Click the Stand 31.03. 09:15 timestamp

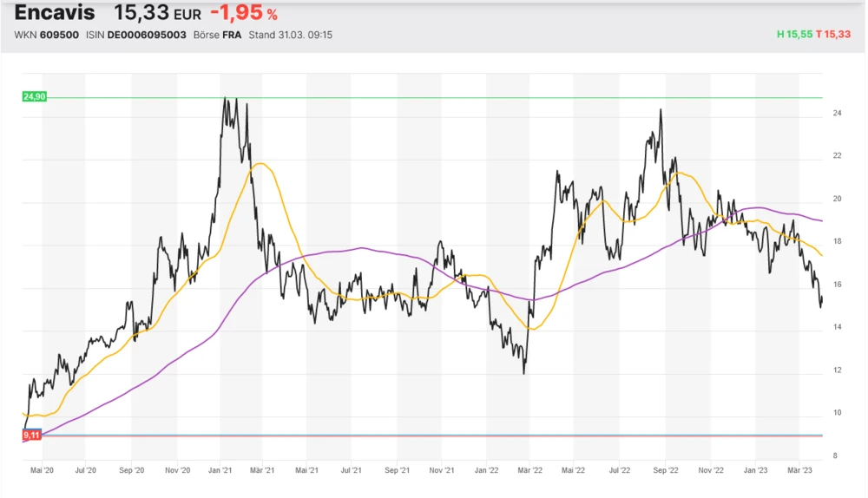pos(291,35)
